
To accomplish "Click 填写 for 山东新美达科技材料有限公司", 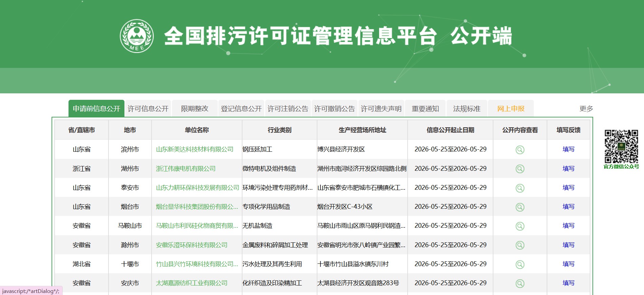I will point(568,149).
